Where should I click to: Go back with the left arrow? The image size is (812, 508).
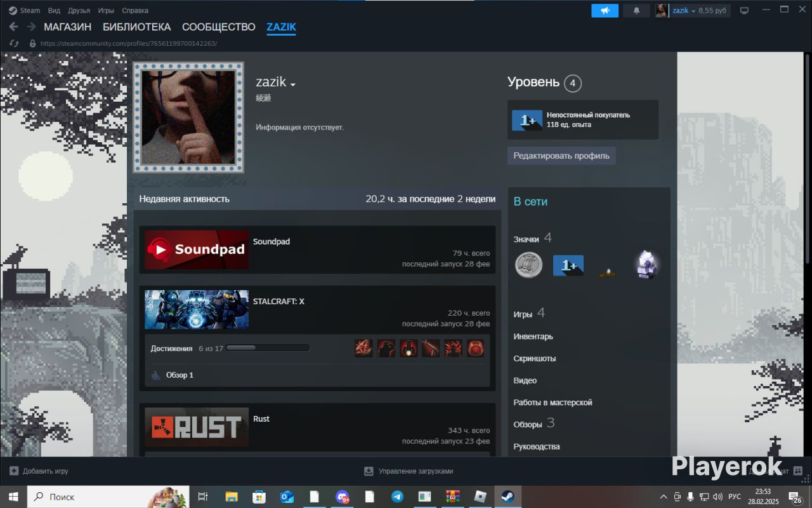click(13, 27)
